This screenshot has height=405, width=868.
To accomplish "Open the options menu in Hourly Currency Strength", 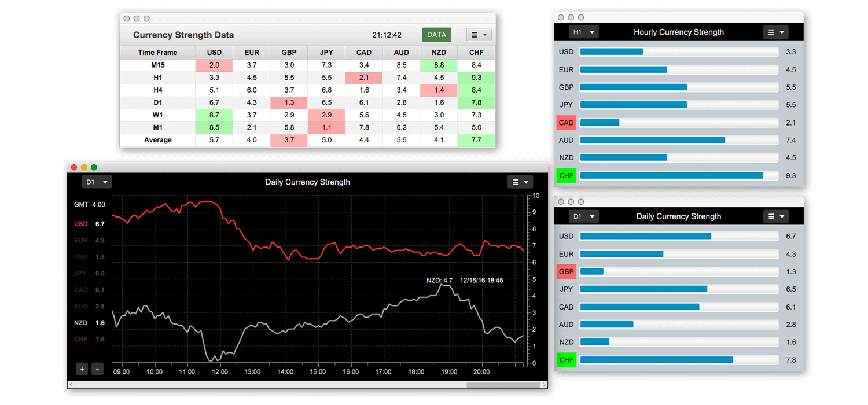I will coord(775,32).
